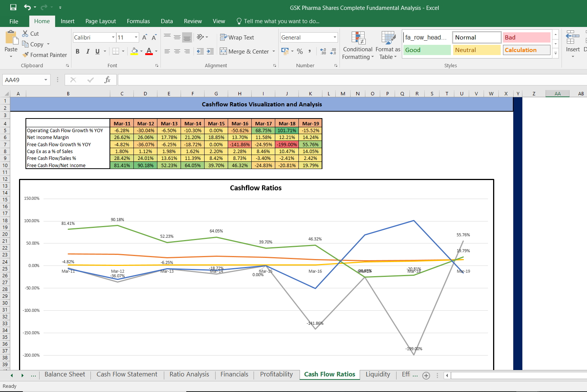The height and width of the screenshot is (392, 587).
Task: Open the Font Color palette arrow
Action: pyautogui.click(x=156, y=51)
